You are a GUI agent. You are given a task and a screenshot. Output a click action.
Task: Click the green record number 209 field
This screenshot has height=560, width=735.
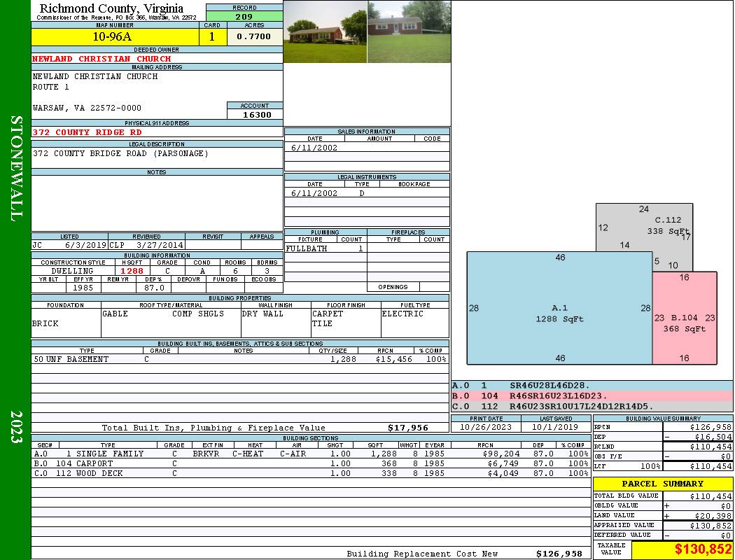pos(244,16)
